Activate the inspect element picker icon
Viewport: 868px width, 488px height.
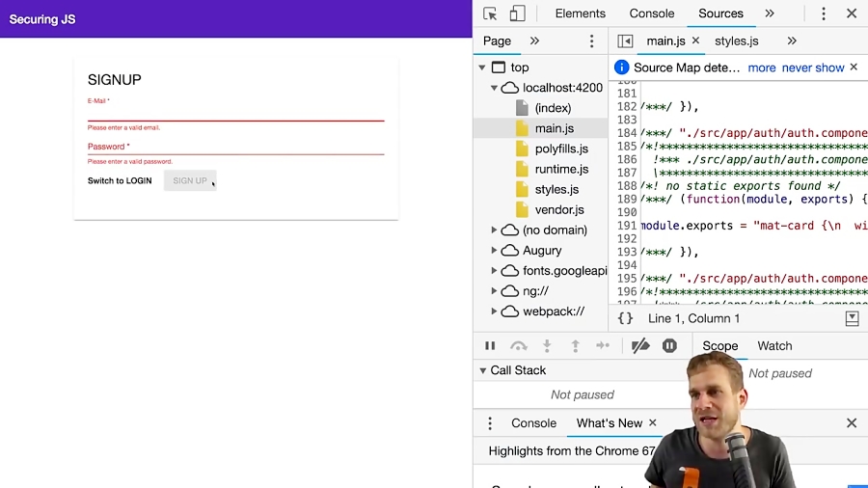490,14
